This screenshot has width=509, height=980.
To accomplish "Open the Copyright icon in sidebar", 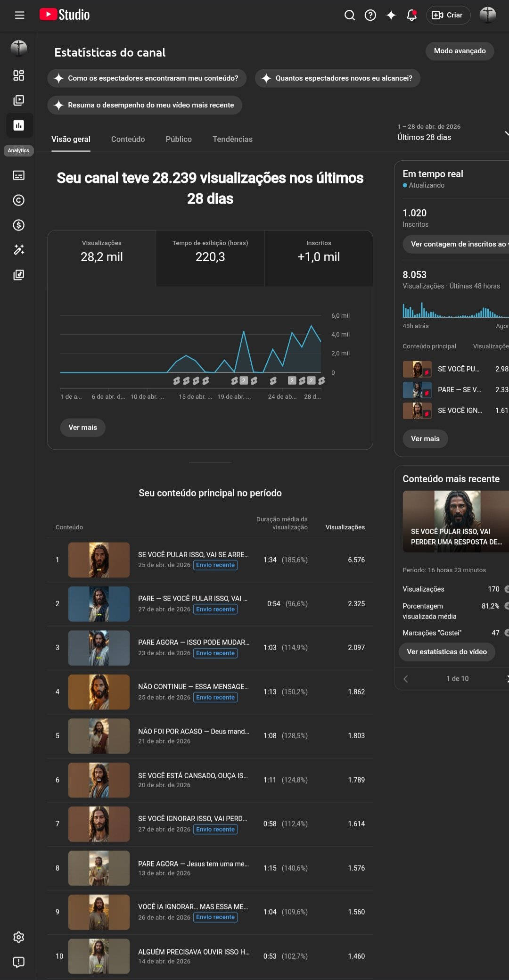I will point(19,200).
